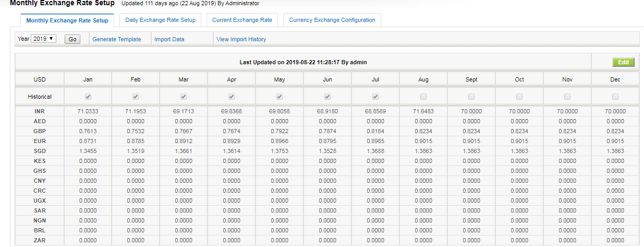Select the NGN currency row label
The image size is (644, 247).
[x=40, y=220]
